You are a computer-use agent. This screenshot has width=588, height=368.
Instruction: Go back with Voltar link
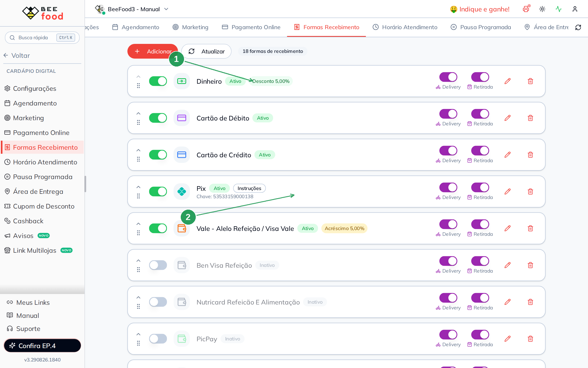(17, 56)
